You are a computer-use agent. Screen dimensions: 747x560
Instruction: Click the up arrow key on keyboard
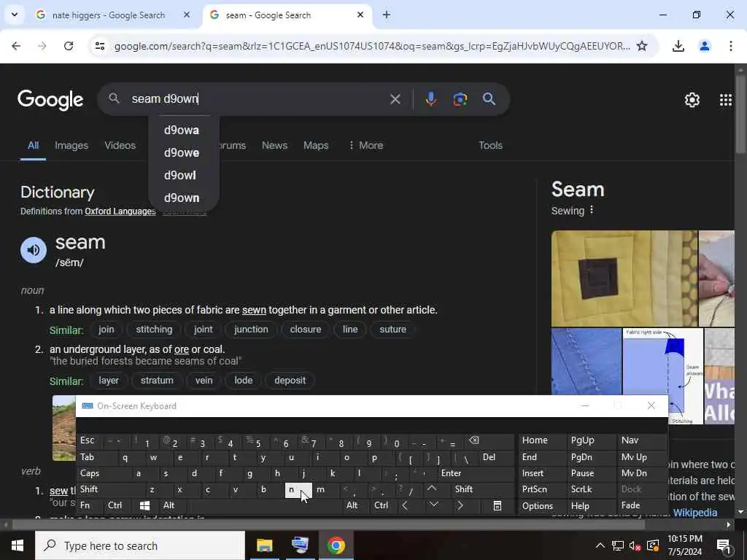[x=432, y=489]
